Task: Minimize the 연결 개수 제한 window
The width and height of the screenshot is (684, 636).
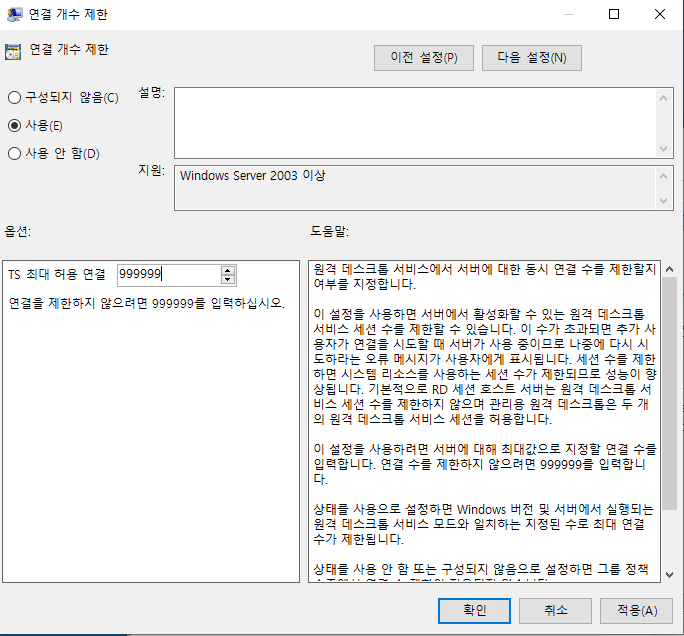Action: tap(568, 14)
